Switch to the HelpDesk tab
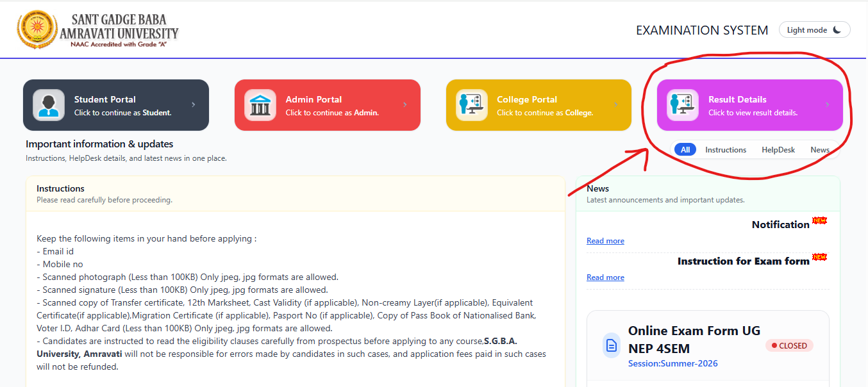 point(778,149)
